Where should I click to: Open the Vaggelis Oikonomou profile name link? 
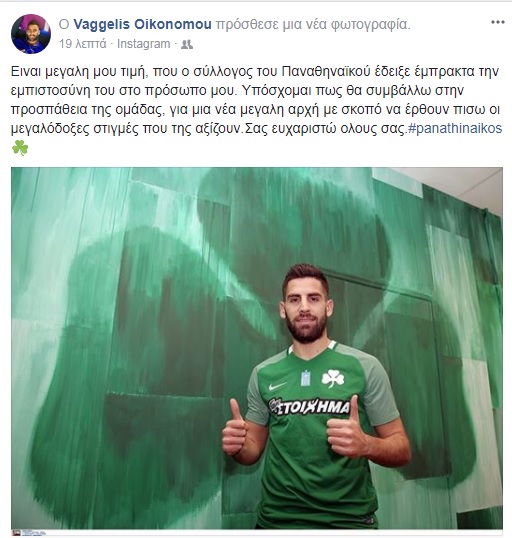pos(142,24)
